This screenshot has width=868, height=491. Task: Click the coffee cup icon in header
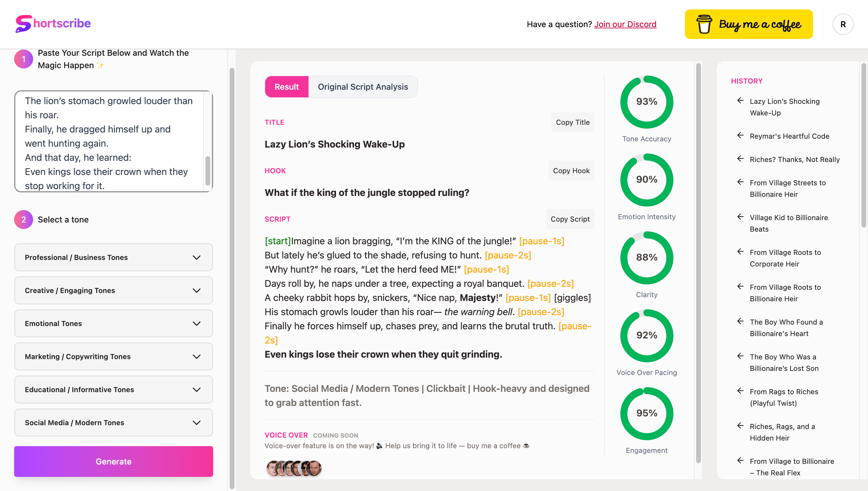click(704, 24)
